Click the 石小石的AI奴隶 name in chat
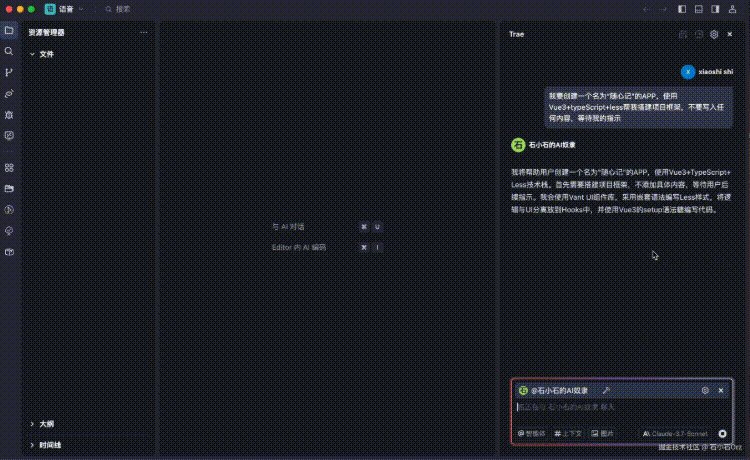Image resolution: width=750 pixels, height=460 pixels. coord(552,145)
